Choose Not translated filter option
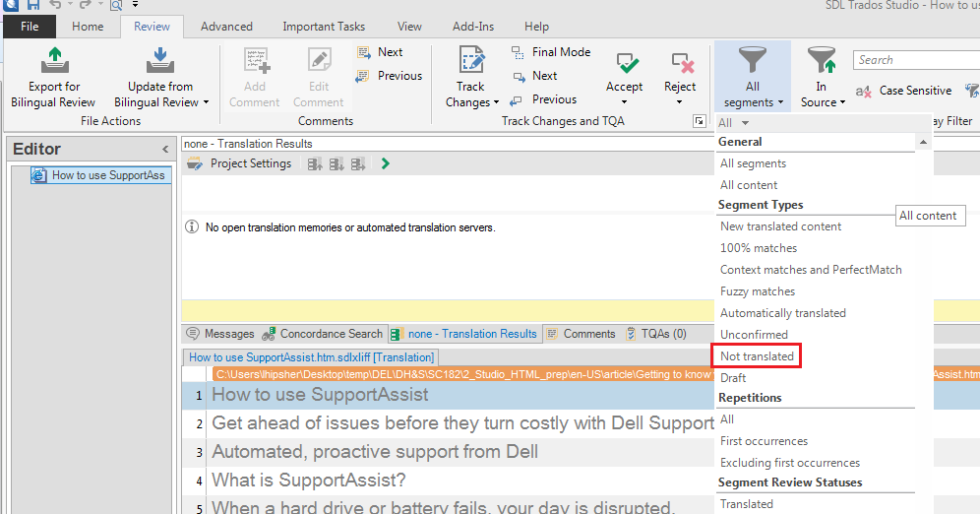The height and width of the screenshot is (514, 980). point(757,356)
